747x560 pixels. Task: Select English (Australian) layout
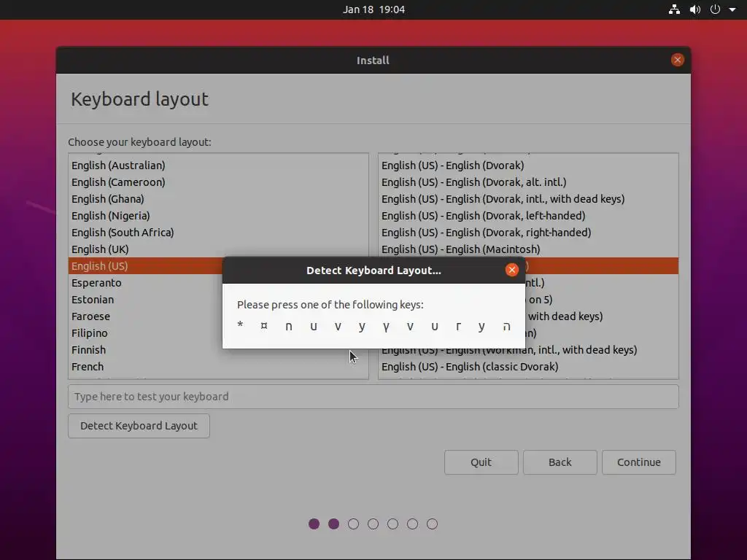pyautogui.click(x=218, y=166)
